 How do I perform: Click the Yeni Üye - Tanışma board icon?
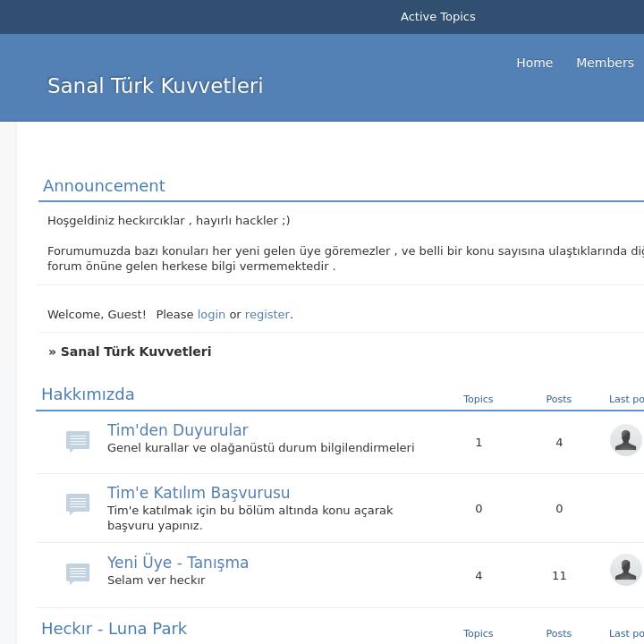coord(78,572)
